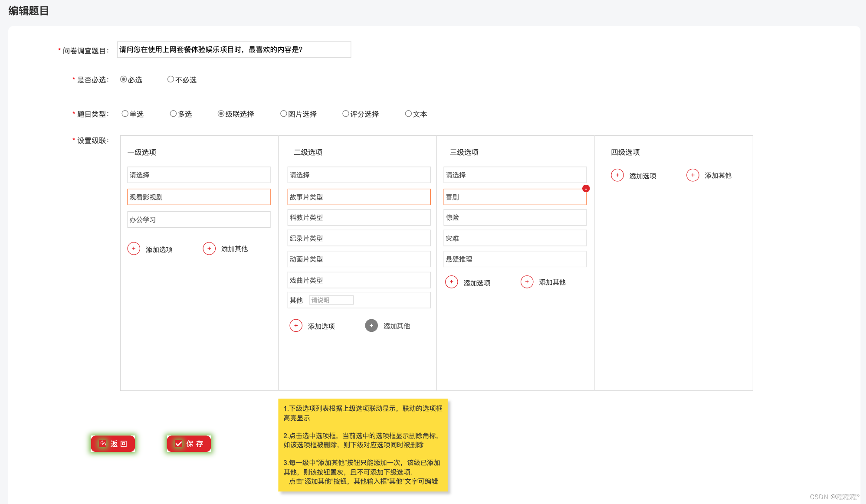Click the plus icon for 添加选项 in 三级选项
Screen dimensions: 866x504
[x=451, y=282]
